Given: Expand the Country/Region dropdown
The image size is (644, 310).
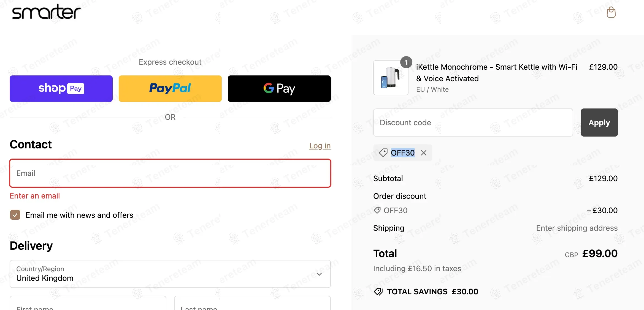Looking at the screenshot, I should [170, 274].
